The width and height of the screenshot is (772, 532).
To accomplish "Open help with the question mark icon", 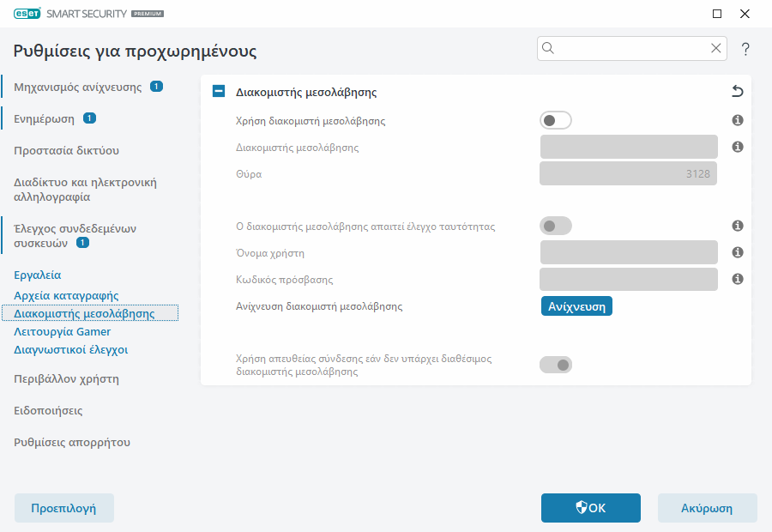I will (745, 48).
